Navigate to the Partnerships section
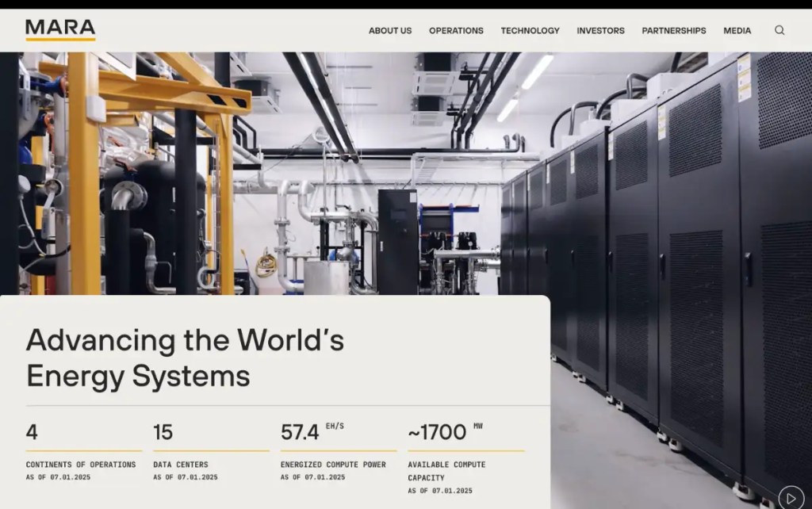Viewport: 812px width, 509px height. tap(673, 31)
